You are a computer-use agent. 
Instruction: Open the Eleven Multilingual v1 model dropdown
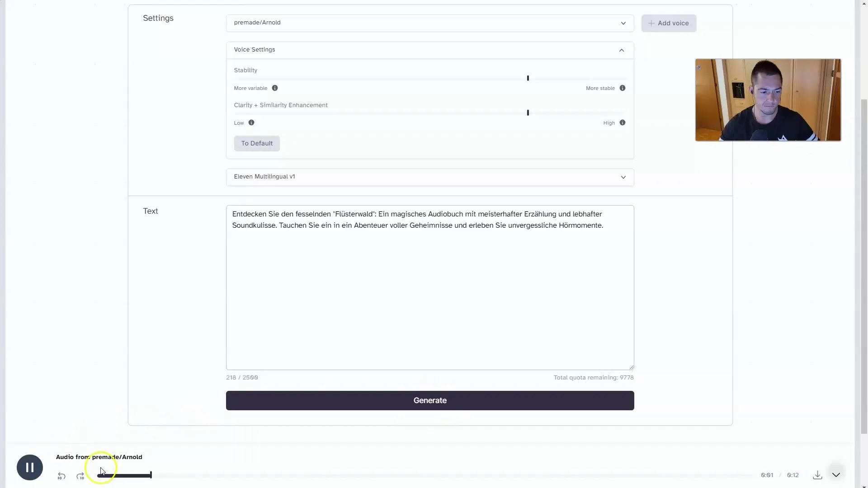tap(429, 177)
